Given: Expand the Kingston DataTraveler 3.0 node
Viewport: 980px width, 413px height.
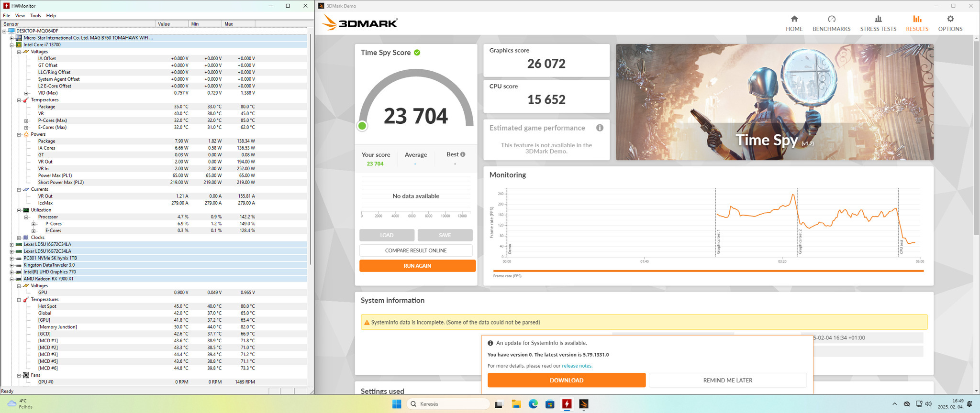Looking at the screenshot, I should click(x=11, y=265).
